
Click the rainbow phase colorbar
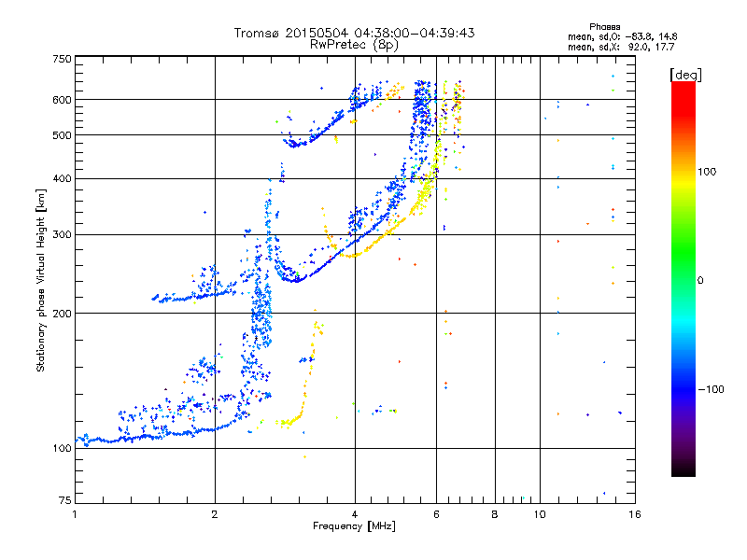[x=684, y=278]
